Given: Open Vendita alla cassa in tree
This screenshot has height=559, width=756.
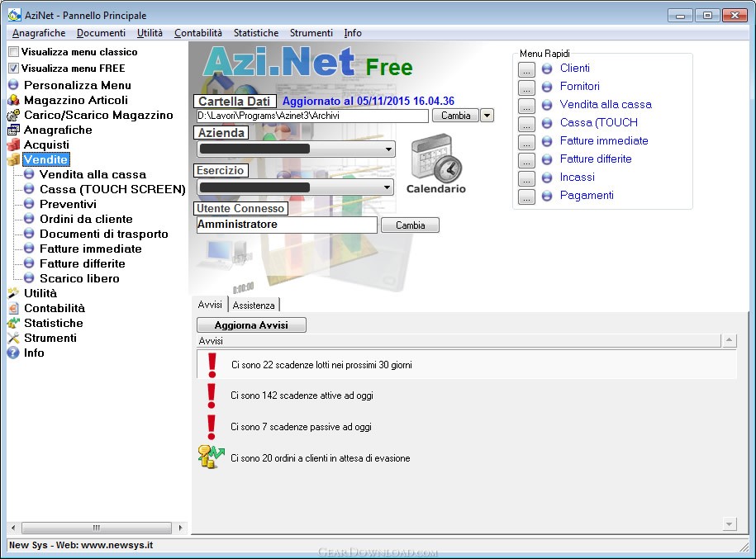Looking at the screenshot, I should point(93,174).
